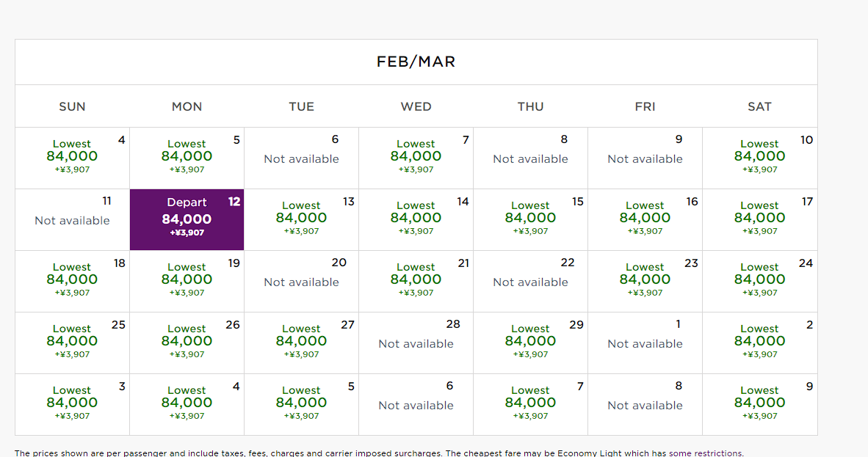The image size is (868, 457).
Task: Click Not available cell for Feb 28
Action: [x=416, y=343]
